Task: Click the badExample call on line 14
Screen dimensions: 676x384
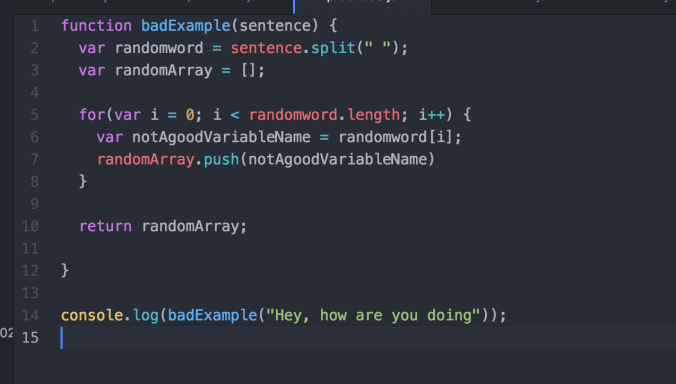Action: click(x=213, y=316)
